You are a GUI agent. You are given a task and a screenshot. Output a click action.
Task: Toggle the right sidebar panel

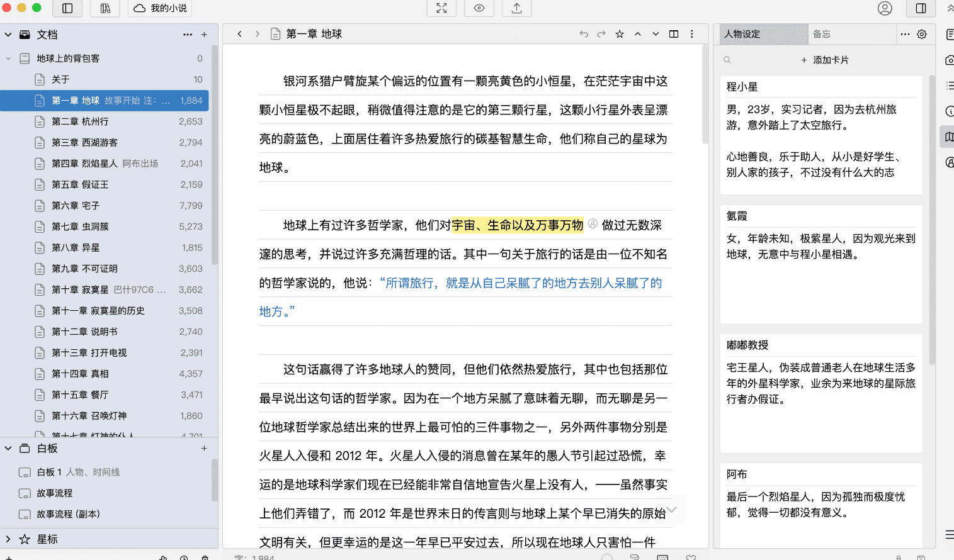[921, 8]
